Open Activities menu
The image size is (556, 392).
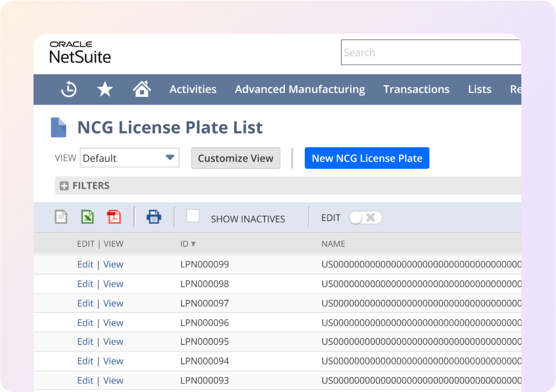click(x=193, y=89)
